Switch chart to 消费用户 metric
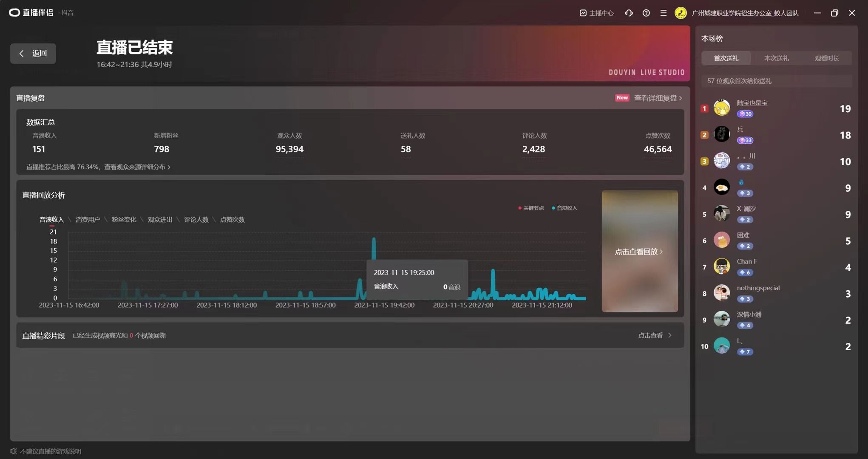The width and height of the screenshot is (868, 459). (88, 219)
